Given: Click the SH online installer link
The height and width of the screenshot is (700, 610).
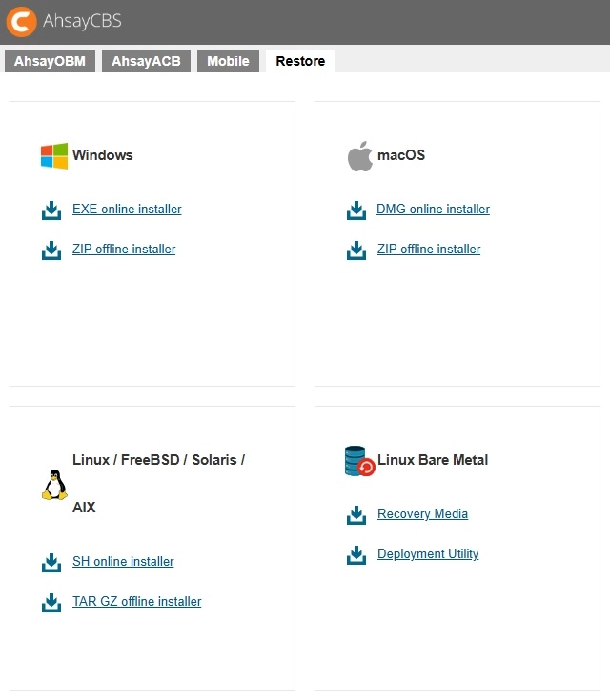Looking at the screenshot, I should (123, 562).
